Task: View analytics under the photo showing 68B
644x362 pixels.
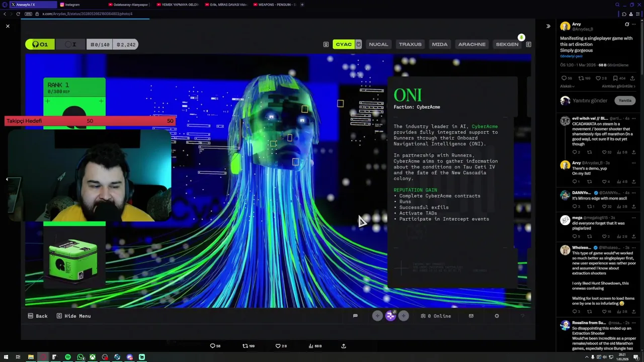Action: (x=315, y=346)
